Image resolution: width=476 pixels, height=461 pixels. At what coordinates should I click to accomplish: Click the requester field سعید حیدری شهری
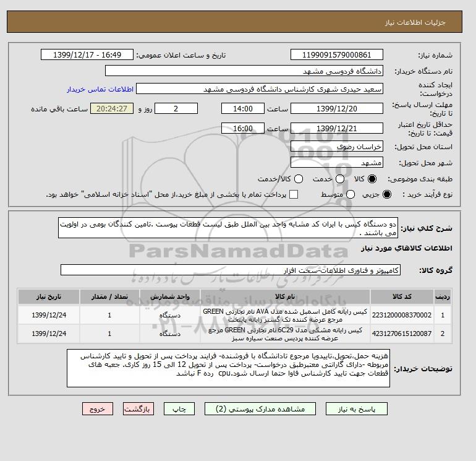click(x=260, y=89)
